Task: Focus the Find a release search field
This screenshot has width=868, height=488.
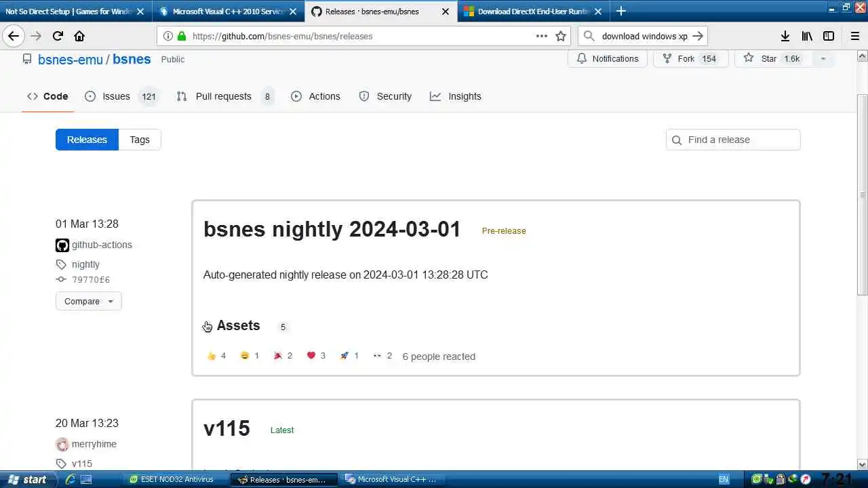Action: [733, 140]
